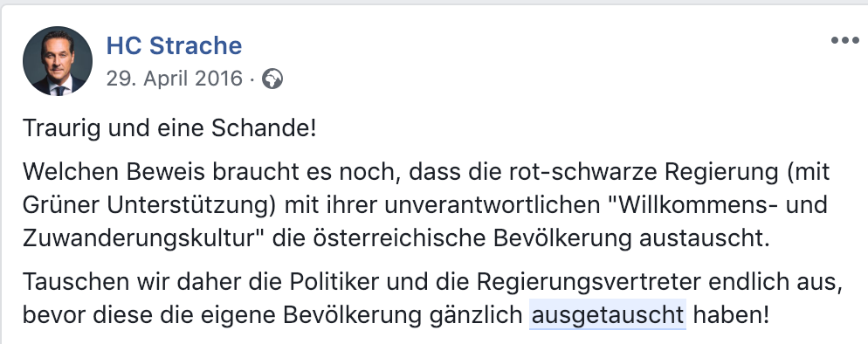This screenshot has width=868, height=344.
Task: Click the globe public audience icon
Action: 272,79
